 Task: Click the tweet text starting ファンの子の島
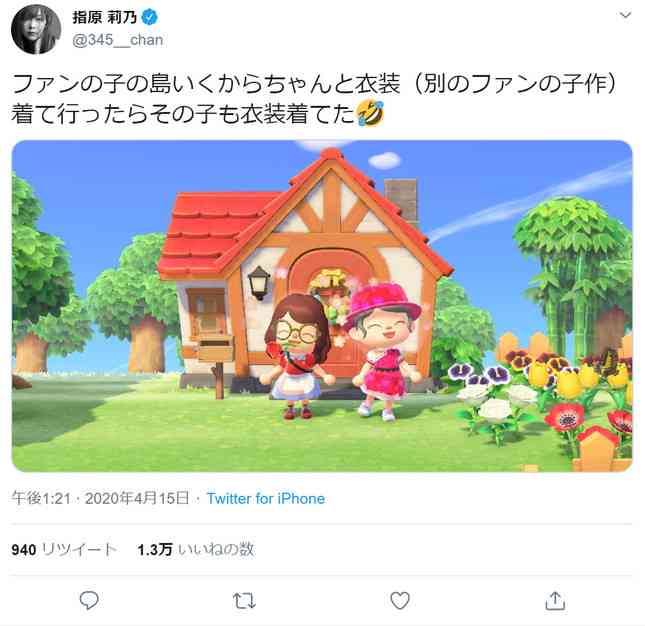[x=315, y=99]
